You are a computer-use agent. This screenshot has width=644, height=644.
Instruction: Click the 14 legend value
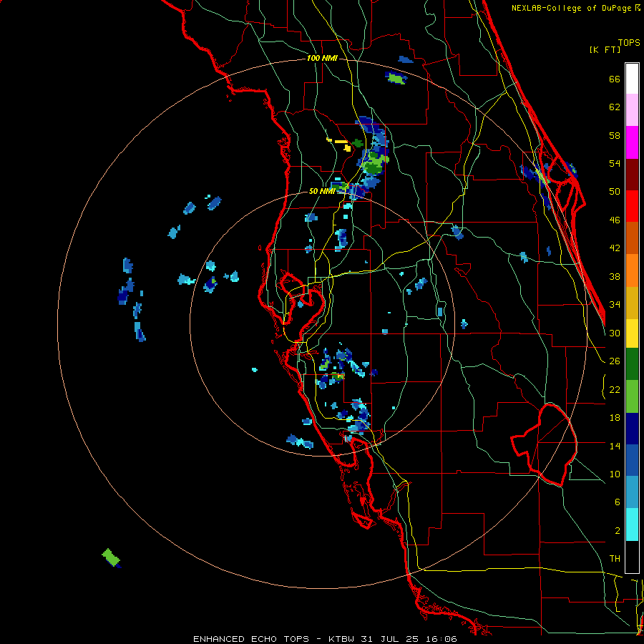(615, 446)
